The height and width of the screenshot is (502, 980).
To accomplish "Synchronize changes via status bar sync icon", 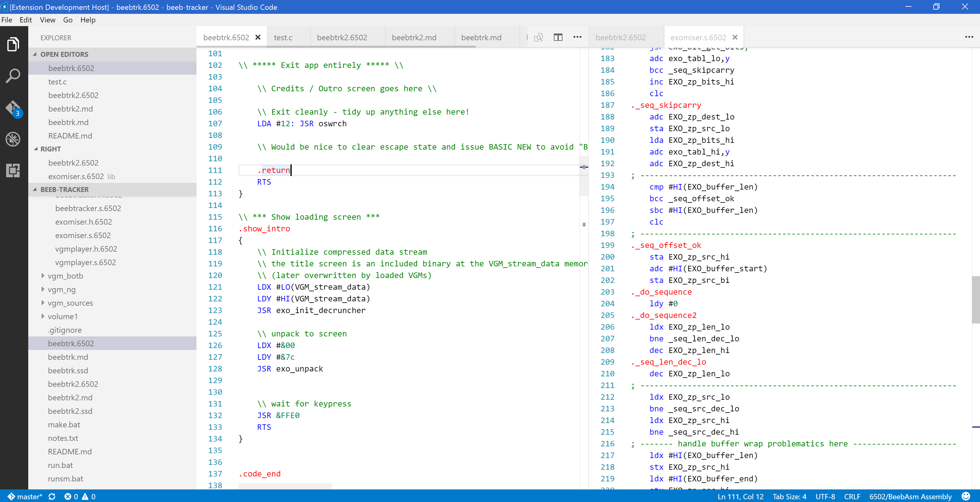I will tap(52, 496).
